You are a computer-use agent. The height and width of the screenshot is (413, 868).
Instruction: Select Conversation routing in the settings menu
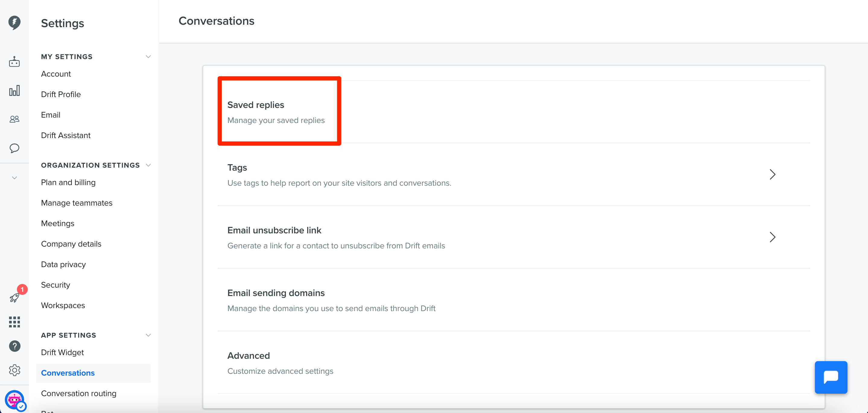pyautogui.click(x=78, y=393)
